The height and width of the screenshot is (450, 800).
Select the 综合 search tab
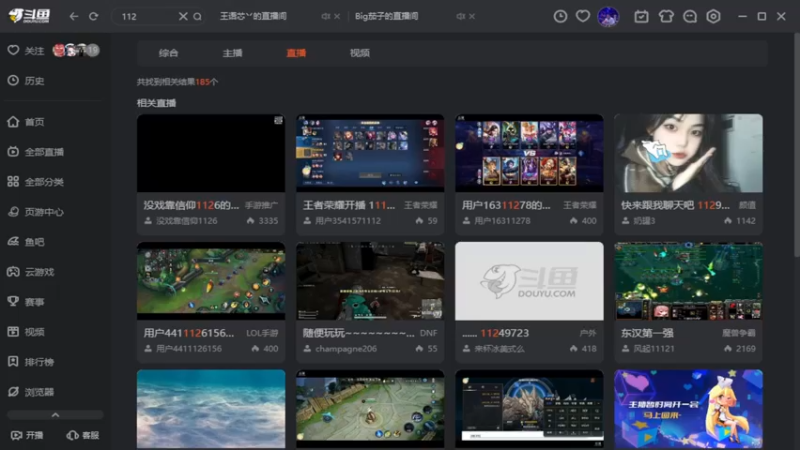[168, 53]
